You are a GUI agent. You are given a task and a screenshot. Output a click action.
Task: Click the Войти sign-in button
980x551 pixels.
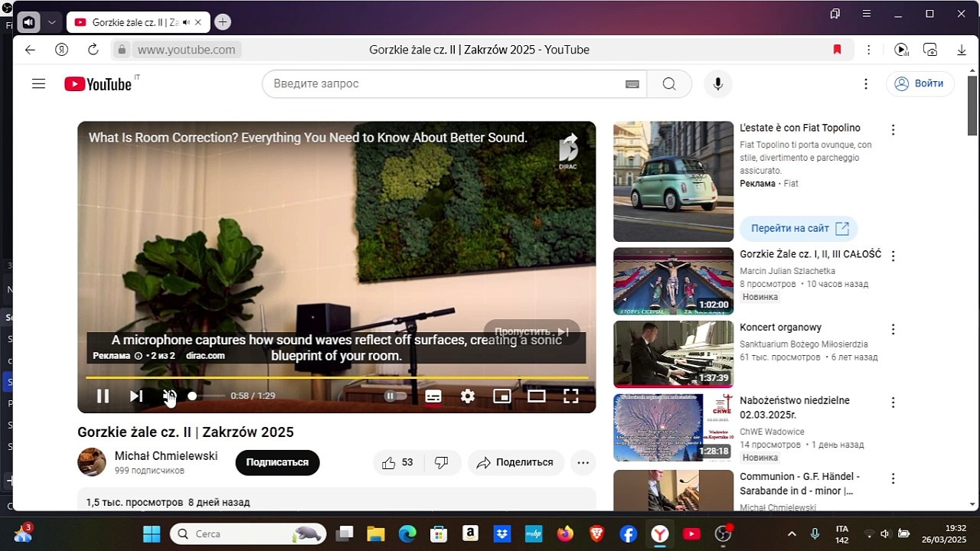(x=920, y=83)
